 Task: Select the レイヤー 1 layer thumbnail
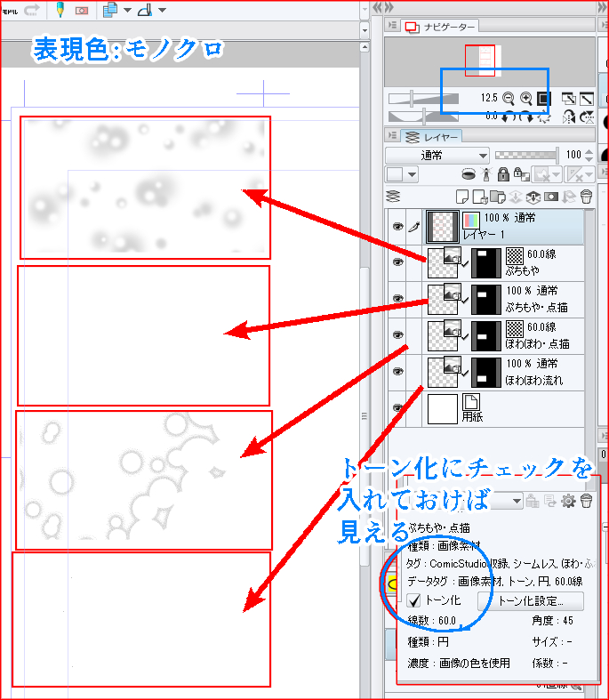(442, 227)
